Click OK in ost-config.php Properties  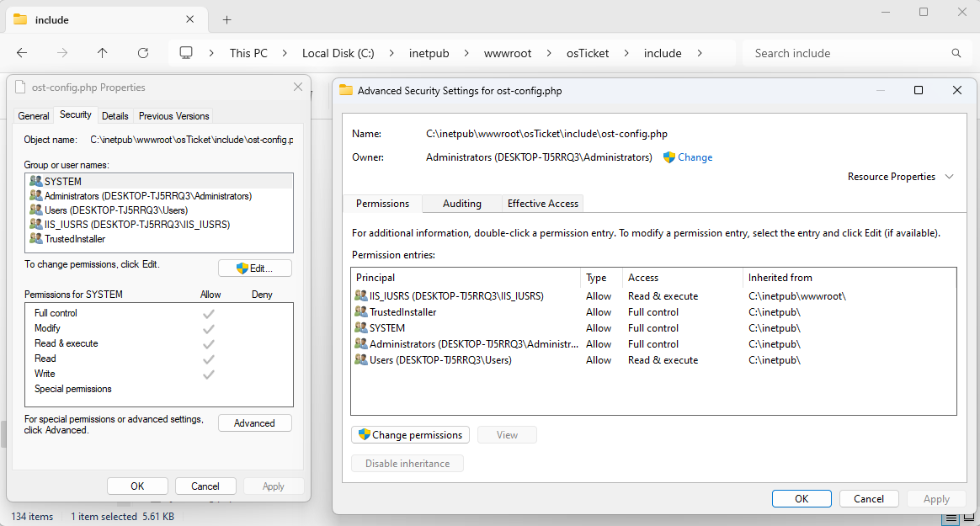137,486
